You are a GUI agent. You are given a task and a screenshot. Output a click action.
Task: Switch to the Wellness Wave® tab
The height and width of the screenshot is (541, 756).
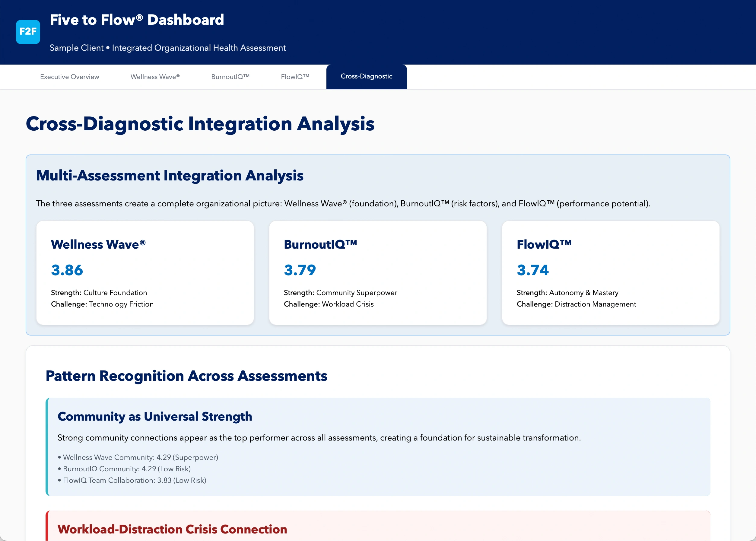[x=155, y=77]
